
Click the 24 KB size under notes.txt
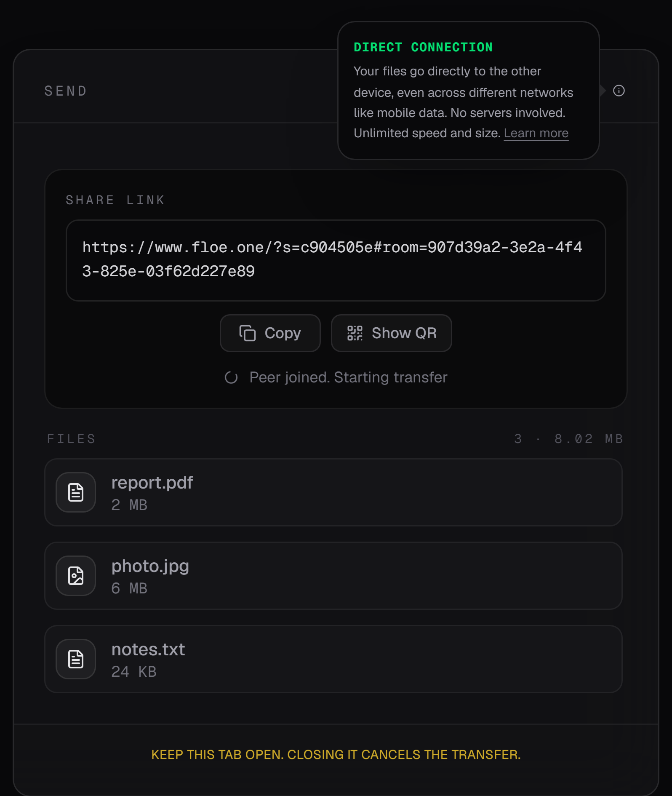coord(134,672)
